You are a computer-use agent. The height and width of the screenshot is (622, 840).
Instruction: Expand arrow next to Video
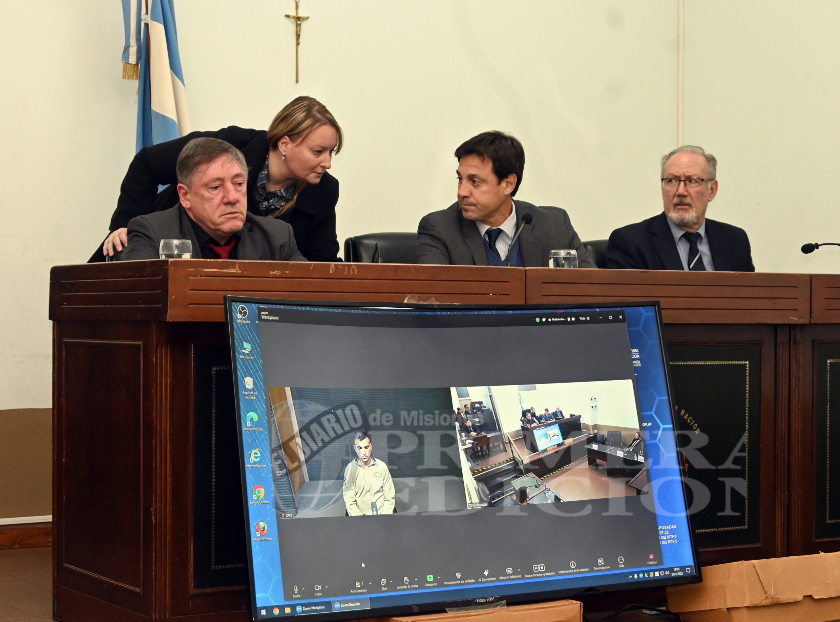[326, 587]
